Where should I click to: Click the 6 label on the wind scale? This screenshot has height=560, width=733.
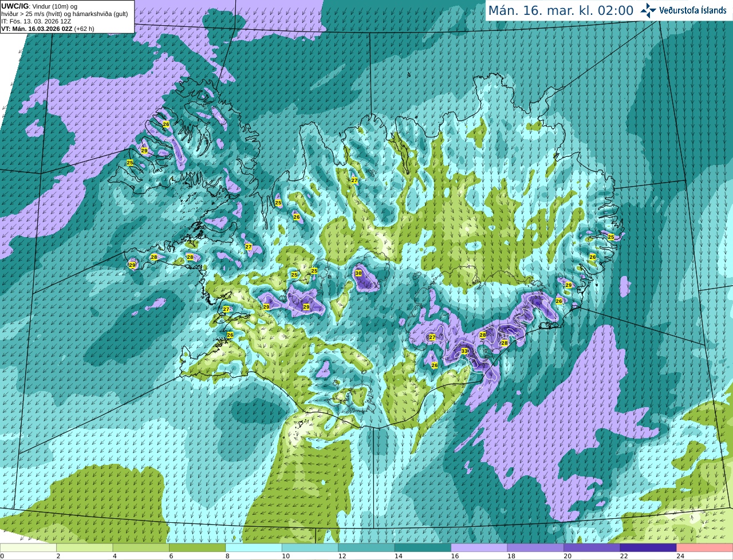coord(171,556)
